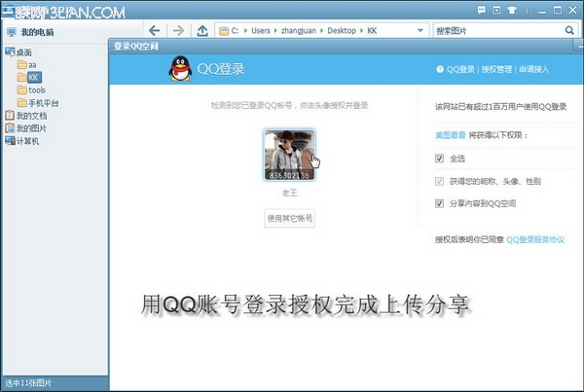Expand the path arrow after Desktop
The image size is (584, 392).
[361, 30]
